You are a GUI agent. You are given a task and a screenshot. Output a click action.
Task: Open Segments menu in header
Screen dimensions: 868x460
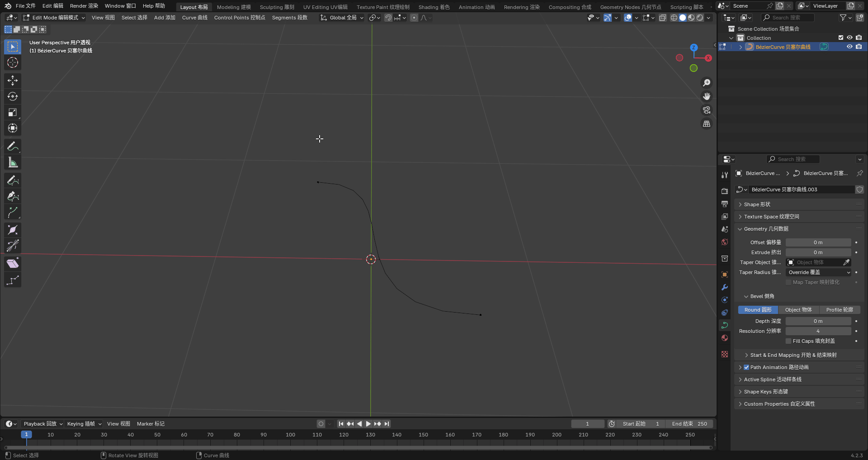(x=290, y=18)
